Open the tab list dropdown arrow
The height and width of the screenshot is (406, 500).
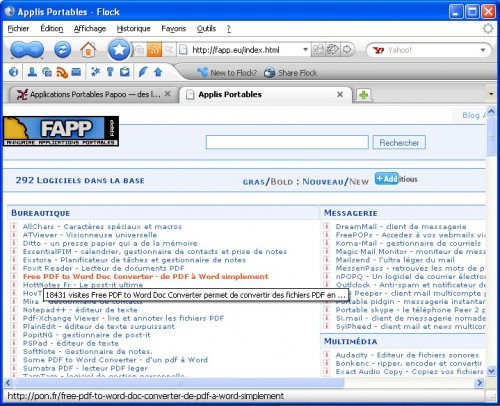coord(491,94)
